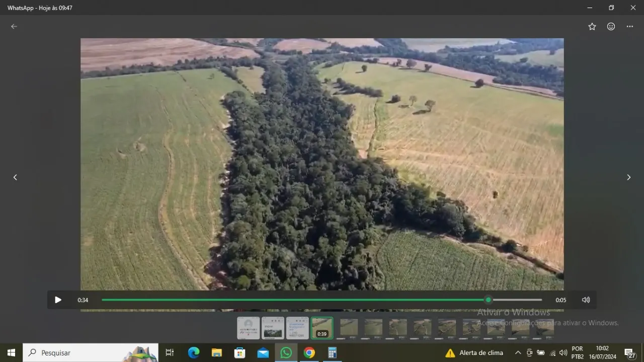
Task: Show the next media item
Action: (628, 177)
